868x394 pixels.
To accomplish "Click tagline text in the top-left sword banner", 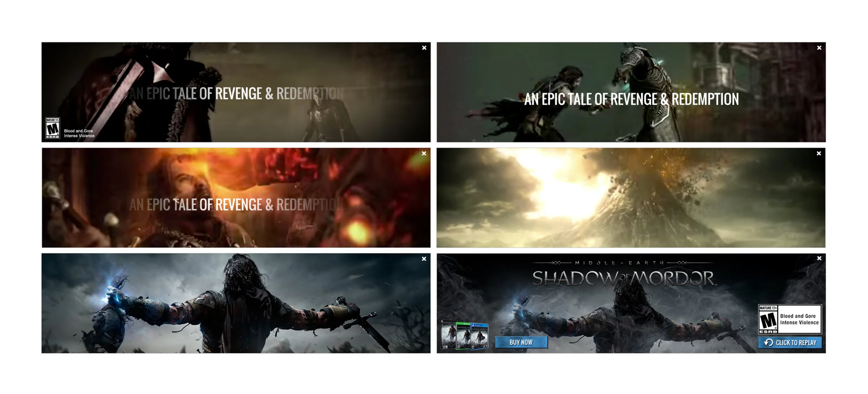I will tap(236, 93).
